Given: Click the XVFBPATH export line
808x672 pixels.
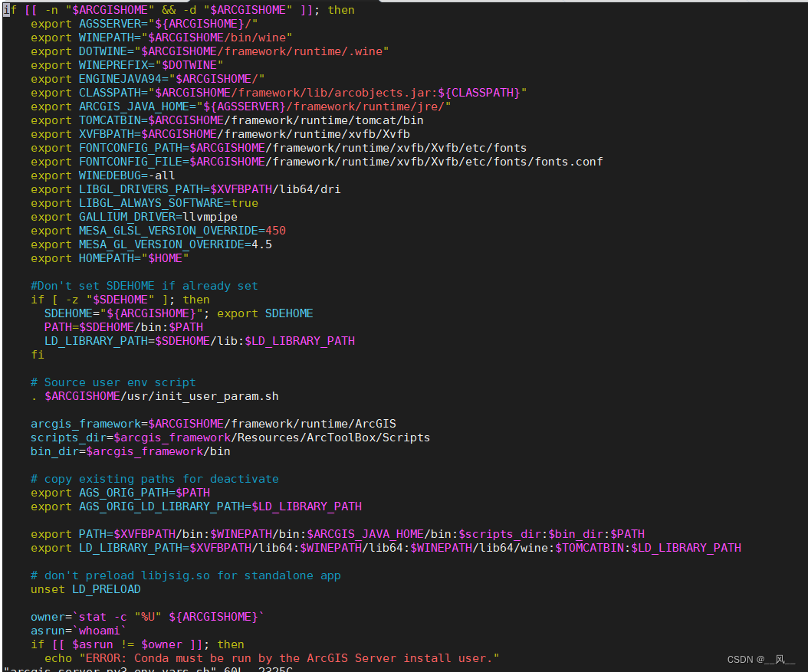Looking at the screenshot, I should point(220,134).
